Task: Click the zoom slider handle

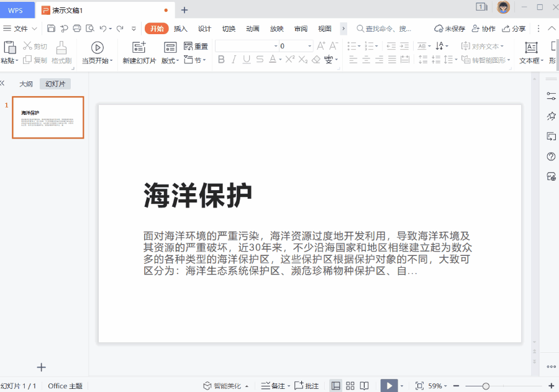Action: coord(486,386)
